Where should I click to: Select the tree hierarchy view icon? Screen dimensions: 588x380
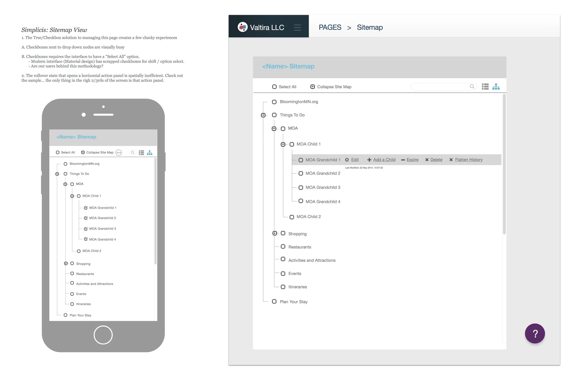(x=496, y=87)
